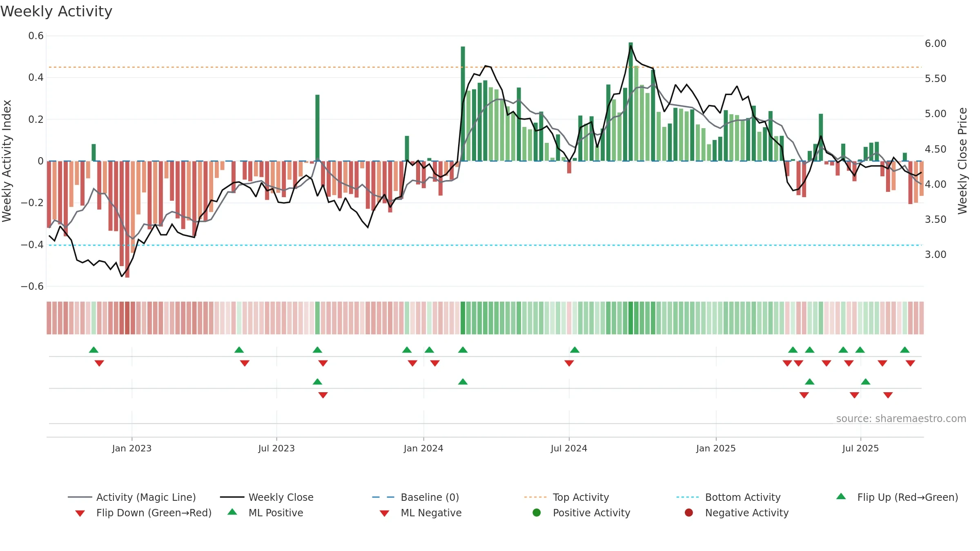Click the '4.00' price axis tick
Viewport: 980px width, 551px height.
pos(935,184)
